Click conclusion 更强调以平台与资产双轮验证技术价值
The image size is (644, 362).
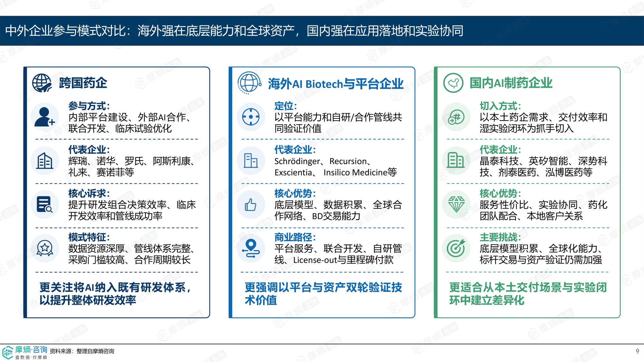(x=323, y=294)
